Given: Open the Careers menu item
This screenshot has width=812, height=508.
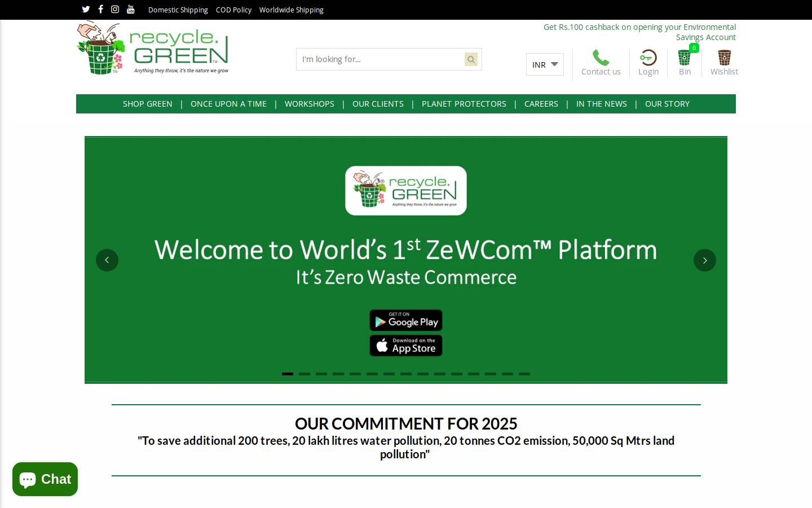Looking at the screenshot, I should [x=541, y=104].
